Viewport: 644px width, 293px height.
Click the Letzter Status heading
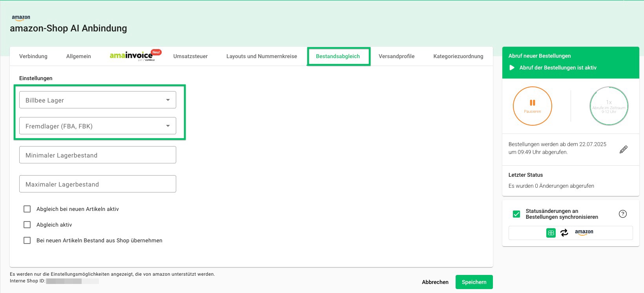pos(525,175)
